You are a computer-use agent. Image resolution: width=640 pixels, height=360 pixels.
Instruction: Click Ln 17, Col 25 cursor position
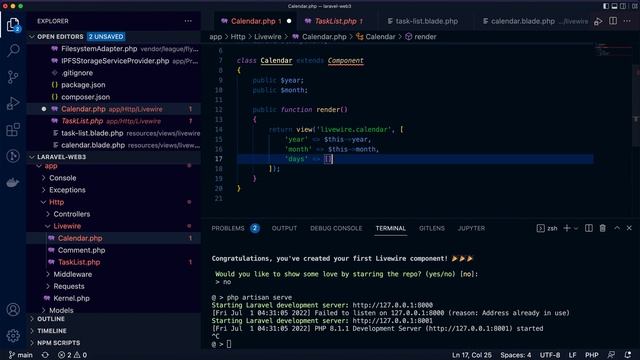[x=471, y=355]
